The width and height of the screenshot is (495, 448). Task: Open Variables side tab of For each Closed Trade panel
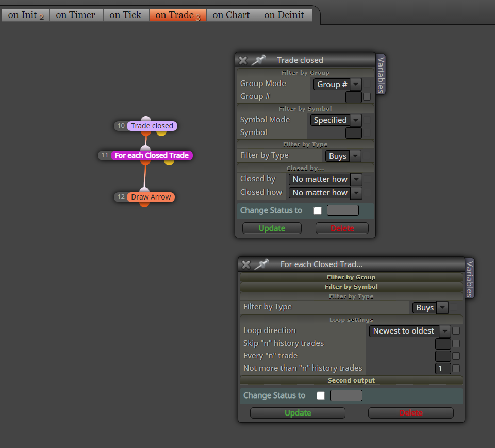pos(469,279)
